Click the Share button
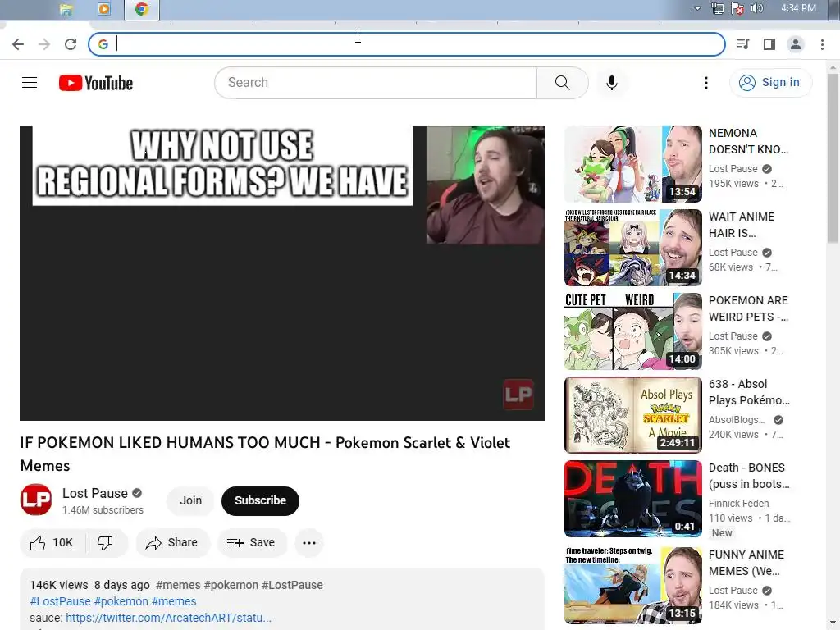 [172, 543]
